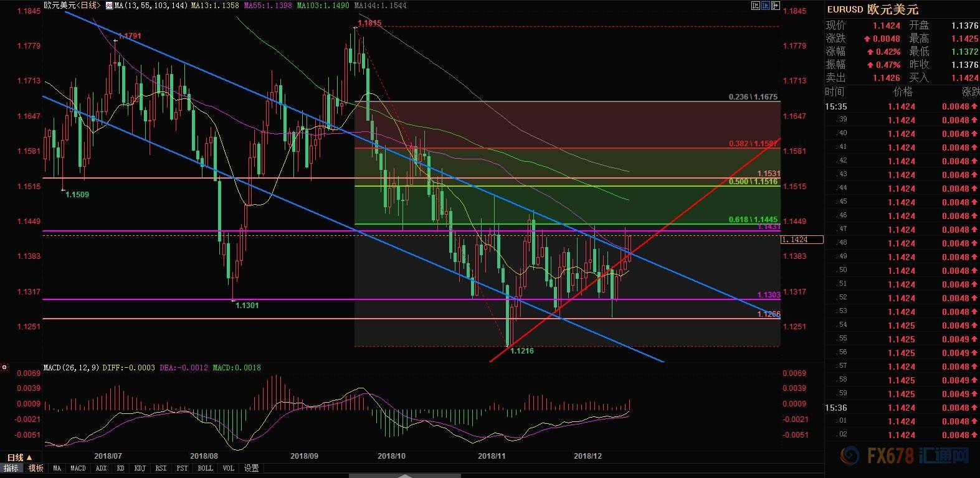Select the BOLL indicator tab
Screen dimensions: 980x478
pyautogui.click(x=205, y=468)
